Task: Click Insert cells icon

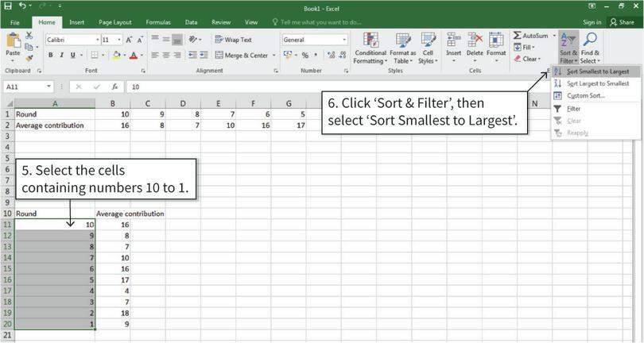Action: tap(453, 40)
